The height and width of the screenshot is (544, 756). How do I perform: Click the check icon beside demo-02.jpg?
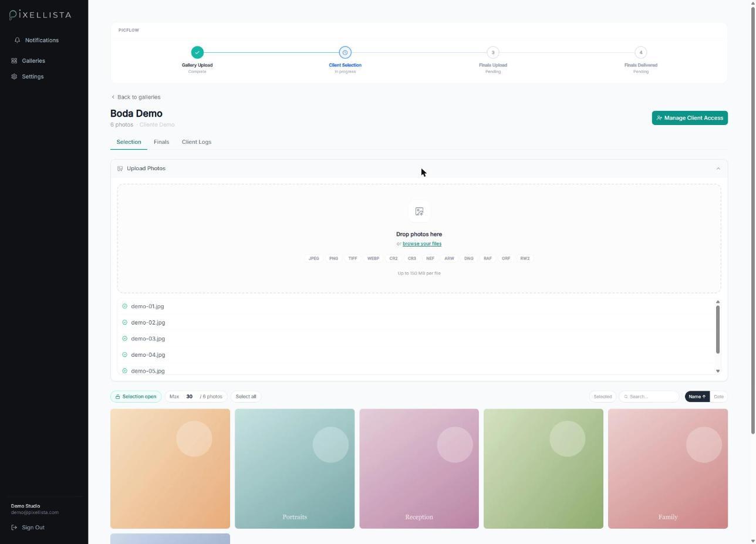[x=124, y=323]
